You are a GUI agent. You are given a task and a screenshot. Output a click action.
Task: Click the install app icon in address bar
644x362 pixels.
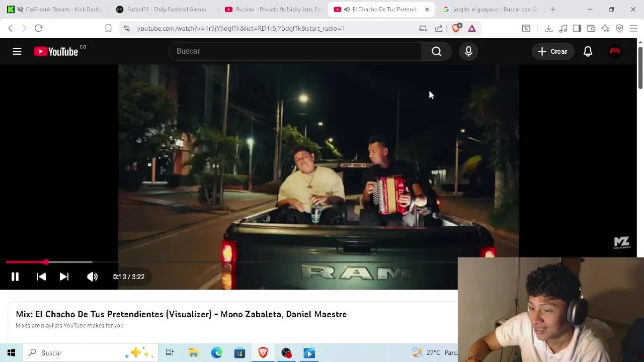click(x=423, y=29)
